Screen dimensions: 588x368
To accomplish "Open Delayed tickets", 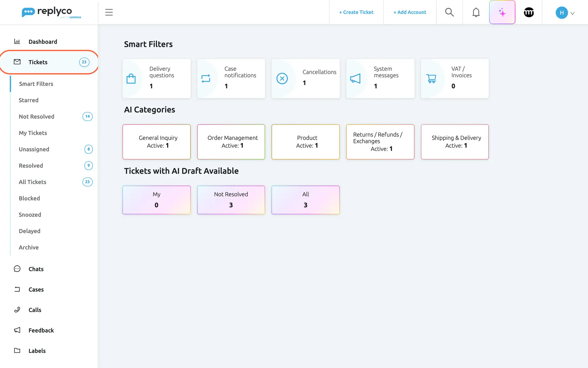I will pyautogui.click(x=29, y=231).
